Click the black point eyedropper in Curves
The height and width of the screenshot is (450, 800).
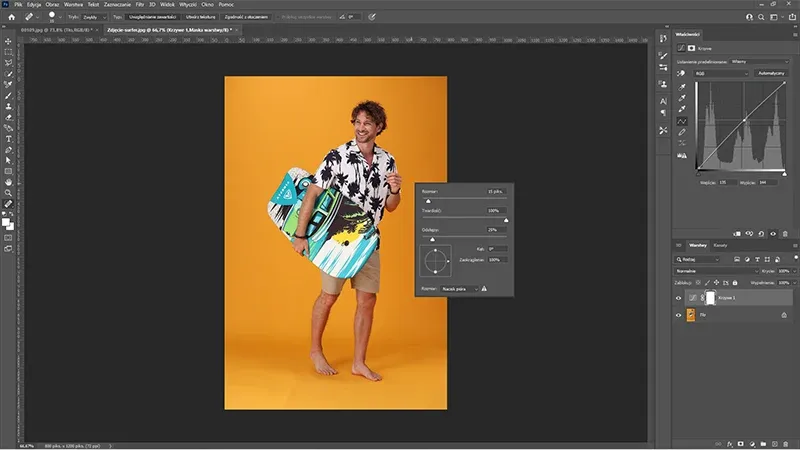click(x=682, y=87)
